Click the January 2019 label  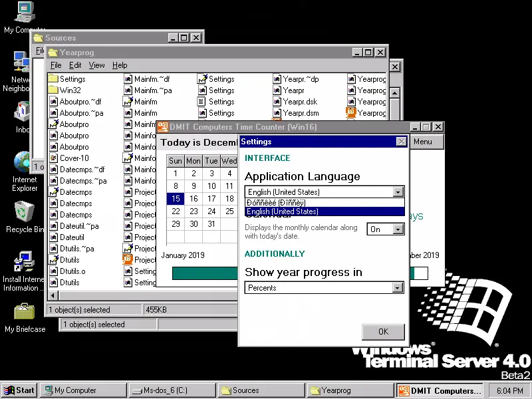[183, 255]
